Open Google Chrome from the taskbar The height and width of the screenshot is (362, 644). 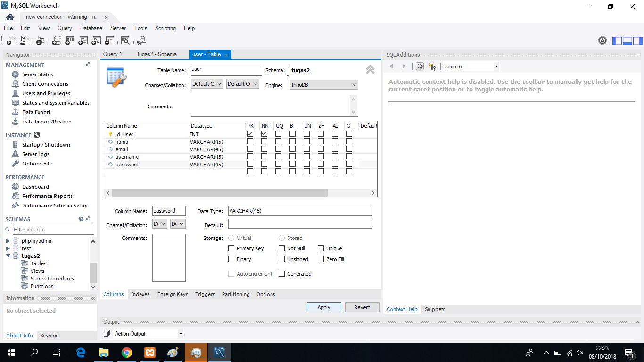click(126, 352)
